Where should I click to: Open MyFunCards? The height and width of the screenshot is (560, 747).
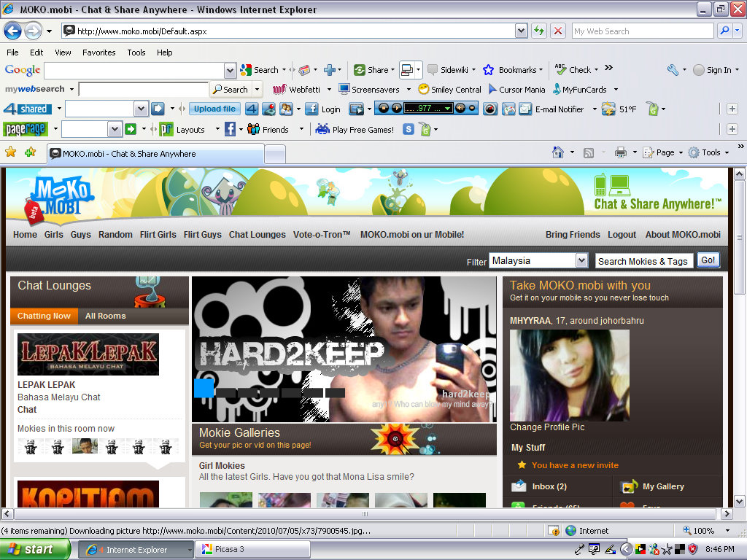(579, 90)
